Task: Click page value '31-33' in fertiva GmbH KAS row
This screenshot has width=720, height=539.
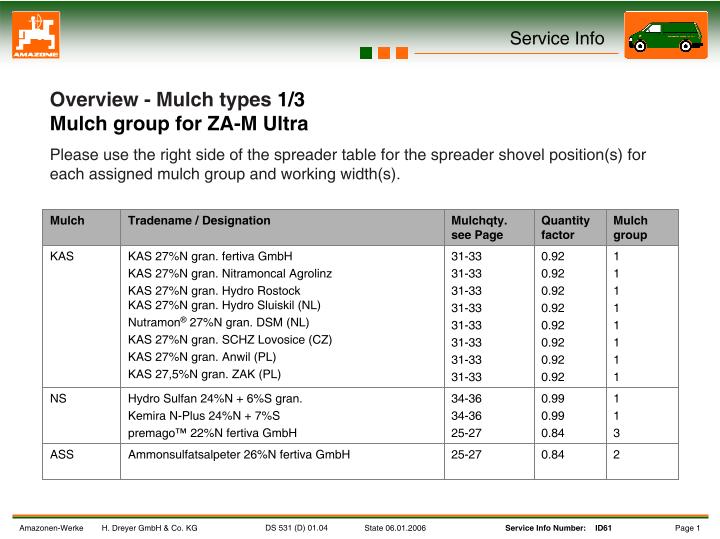Action: point(466,256)
